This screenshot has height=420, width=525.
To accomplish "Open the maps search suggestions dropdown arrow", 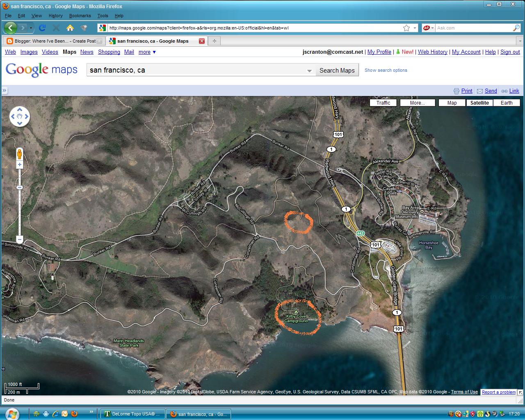I will pos(310,71).
